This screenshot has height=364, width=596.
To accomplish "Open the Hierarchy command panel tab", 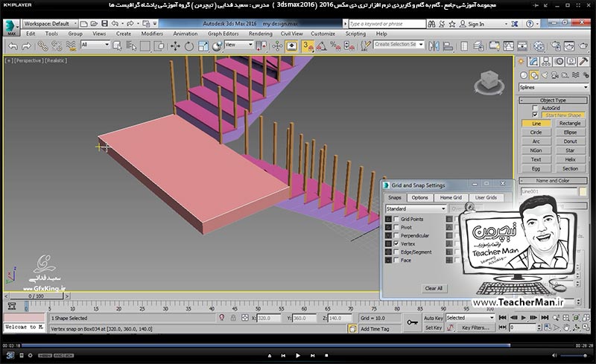I will [546, 62].
